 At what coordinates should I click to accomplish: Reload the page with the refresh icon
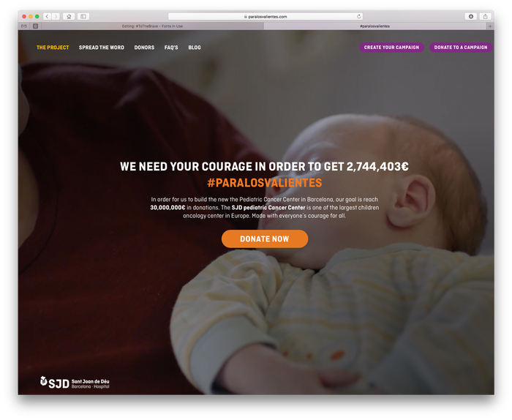pyautogui.click(x=359, y=16)
